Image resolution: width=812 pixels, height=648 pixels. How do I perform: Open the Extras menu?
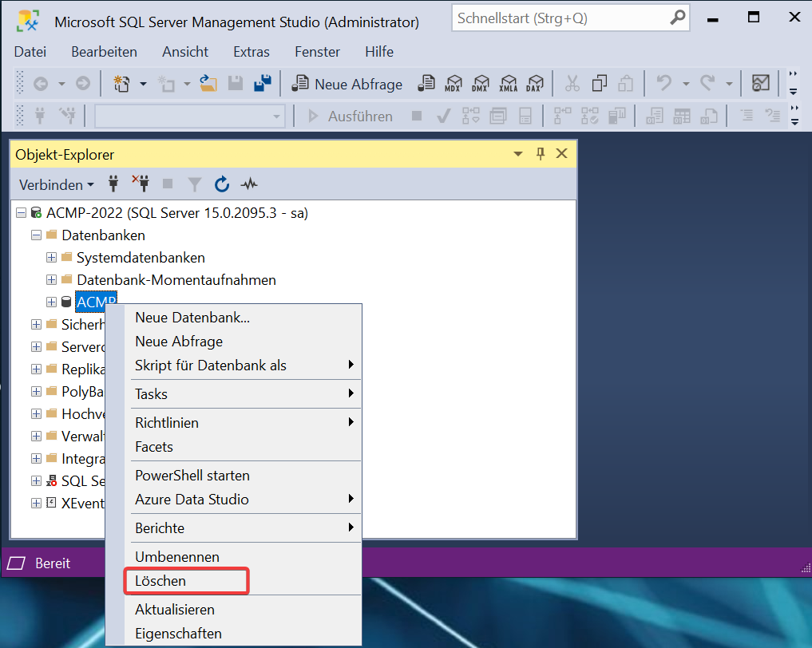tap(252, 52)
